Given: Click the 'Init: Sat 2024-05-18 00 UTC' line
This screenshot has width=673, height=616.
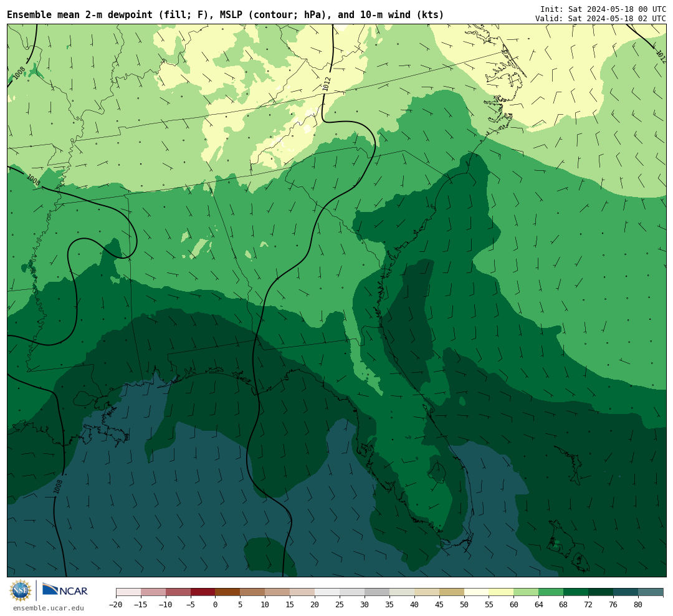Looking at the screenshot, I should pyautogui.click(x=603, y=9).
